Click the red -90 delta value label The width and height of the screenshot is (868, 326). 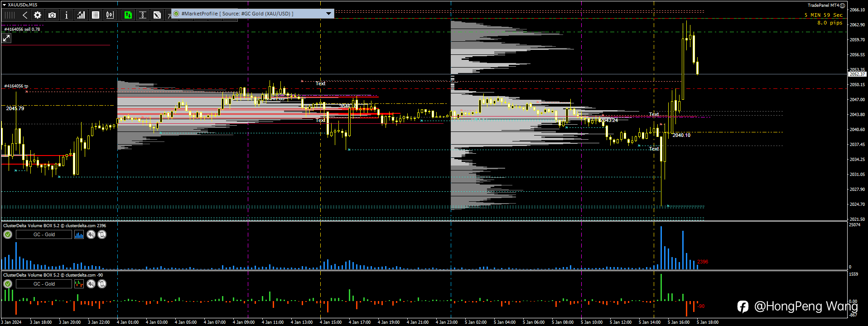tap(701, 307)
